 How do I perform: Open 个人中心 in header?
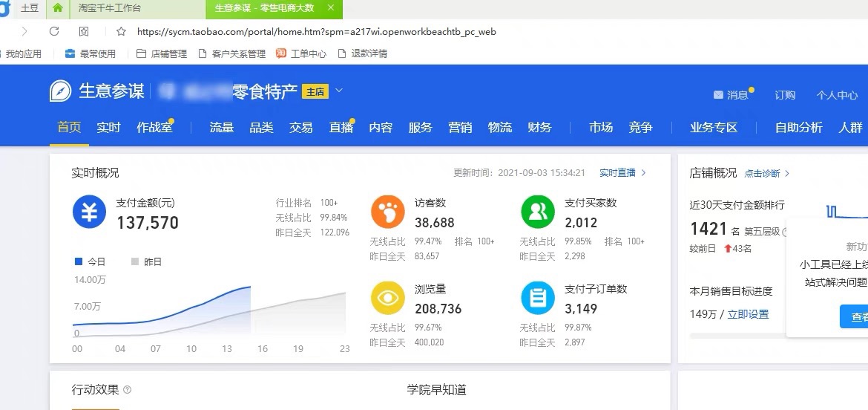click(837, 95)
